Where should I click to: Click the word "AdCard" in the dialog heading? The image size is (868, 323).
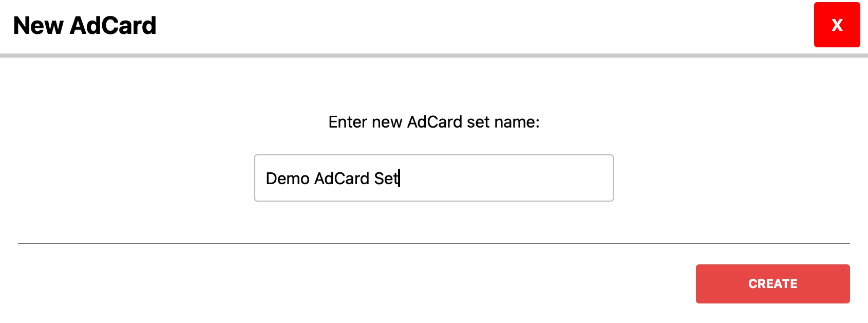[x=113, y=26]
